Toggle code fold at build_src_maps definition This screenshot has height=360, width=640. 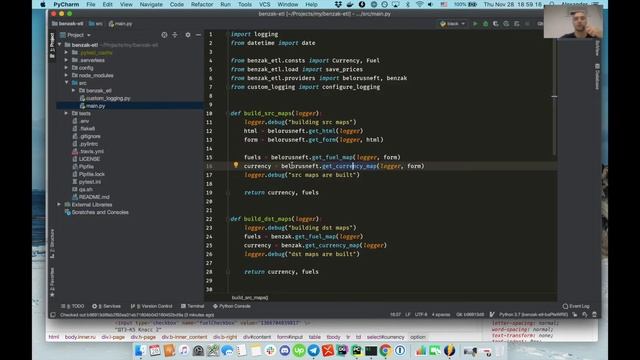[227, 113]
